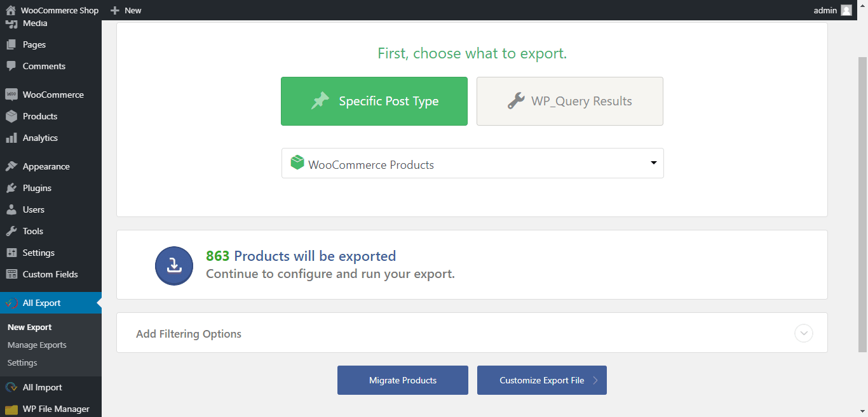Click 'First, choose what to export.' heading
Viewport: 868px width, 417px height.
tap(472, 53)
